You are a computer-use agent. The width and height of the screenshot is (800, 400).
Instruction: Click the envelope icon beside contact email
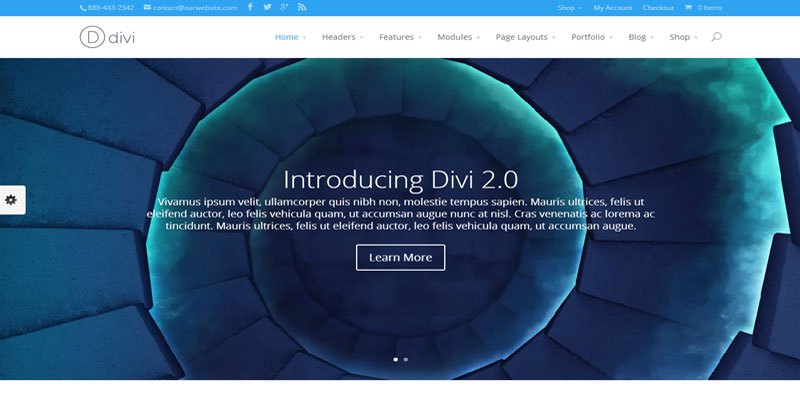tap(147, 7)
